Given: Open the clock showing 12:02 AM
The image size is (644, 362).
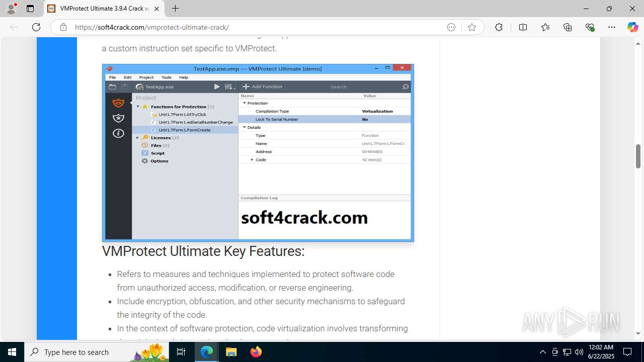Looking at the screenshot, I should (x=601, y=352).
